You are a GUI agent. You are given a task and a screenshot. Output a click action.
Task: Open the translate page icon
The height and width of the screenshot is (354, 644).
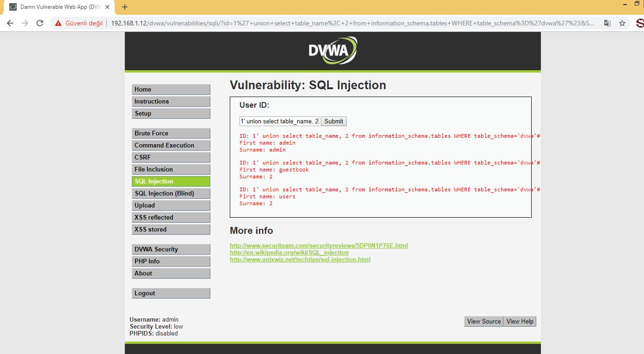tap(607, 23)
